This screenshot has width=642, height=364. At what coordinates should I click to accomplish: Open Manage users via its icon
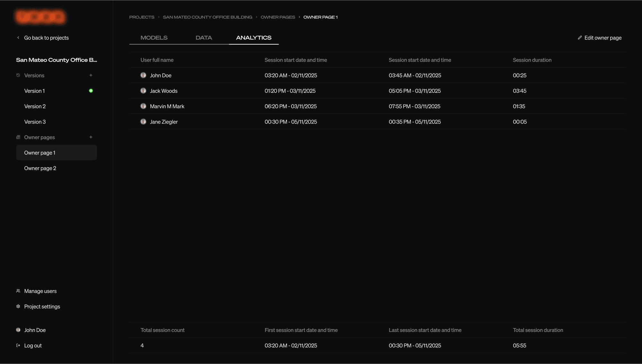18,291
